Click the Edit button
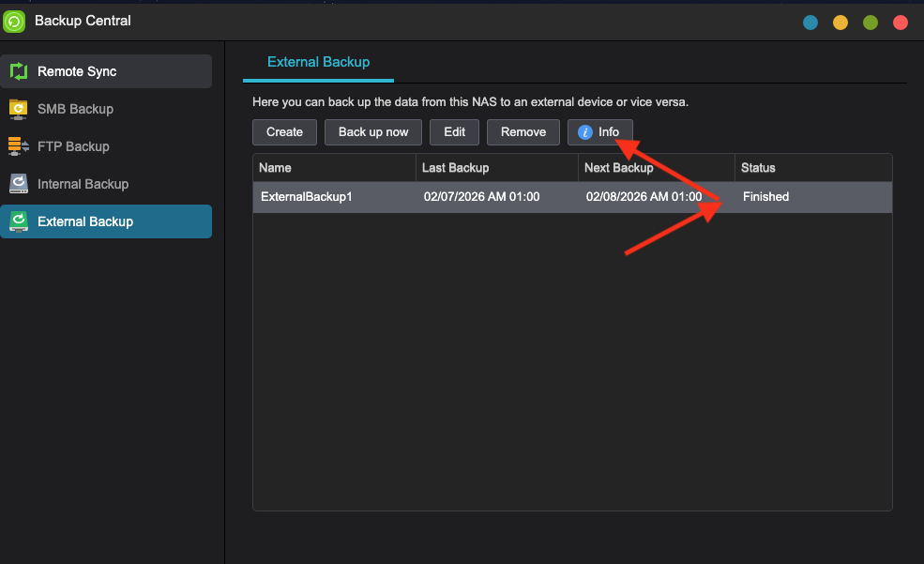The image size is (924, 564). (454, 131)
